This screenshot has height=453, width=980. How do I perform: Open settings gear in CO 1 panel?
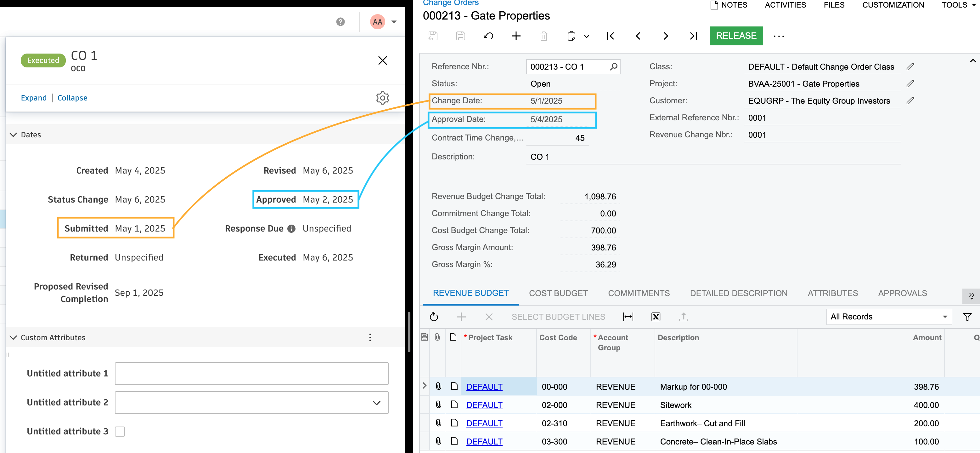click(382, 98)
